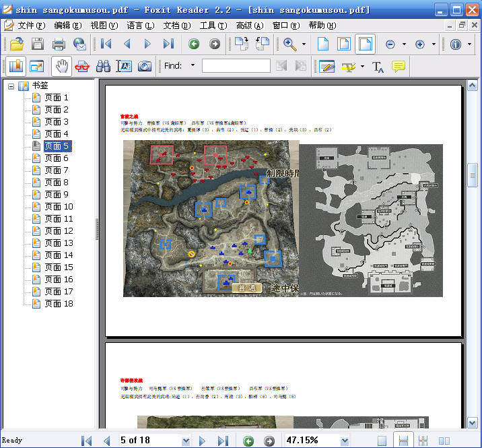Toggle full screen view icon

coord(37,66)
